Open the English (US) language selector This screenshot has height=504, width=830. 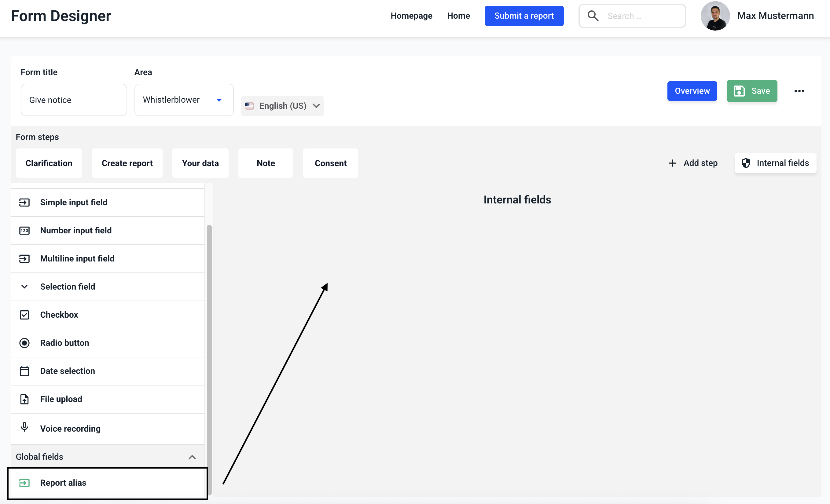coord(282,106)
